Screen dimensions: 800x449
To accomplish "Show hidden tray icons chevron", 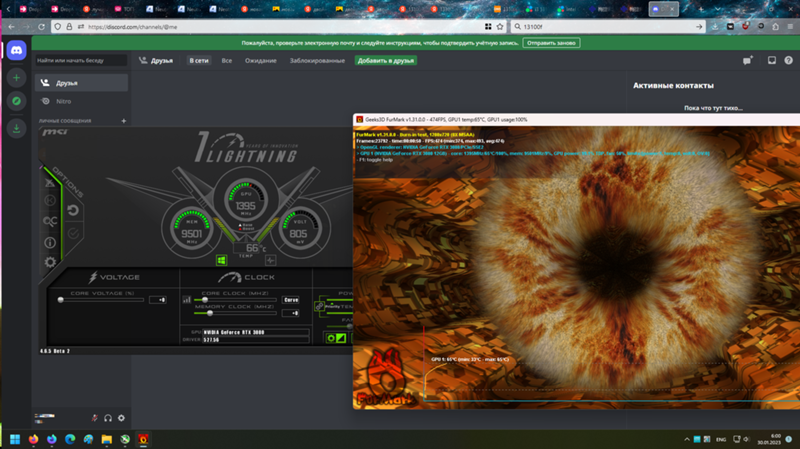I will (x=687, y=439).
